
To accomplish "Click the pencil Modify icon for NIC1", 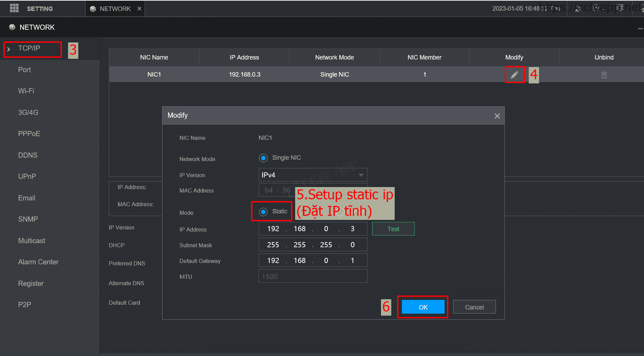I will pos(514,75).
